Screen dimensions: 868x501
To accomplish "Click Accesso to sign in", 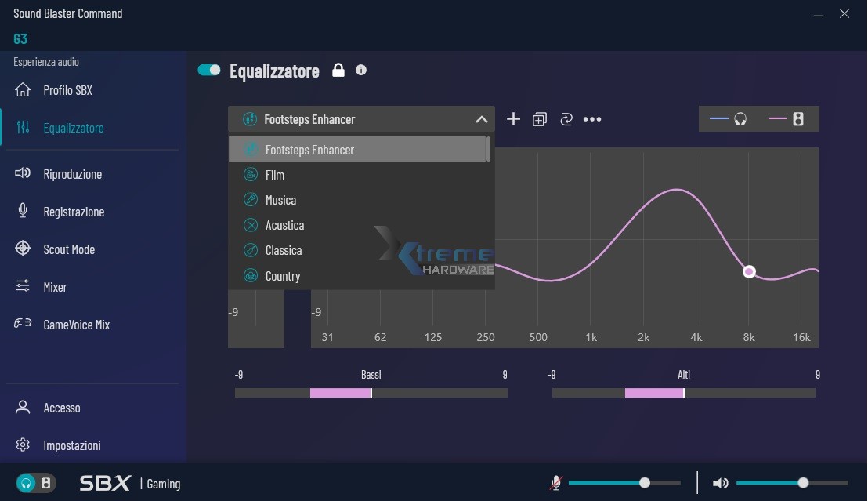I will 62,408.
